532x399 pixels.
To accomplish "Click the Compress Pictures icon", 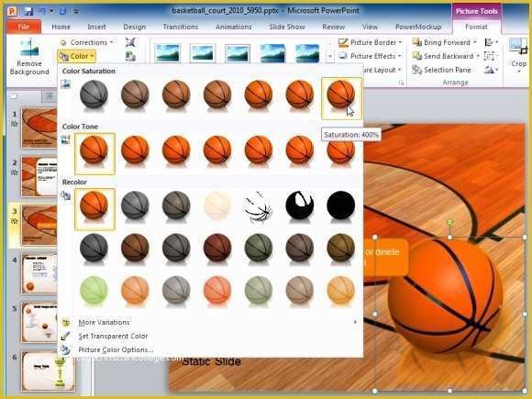I will (130, 42).
